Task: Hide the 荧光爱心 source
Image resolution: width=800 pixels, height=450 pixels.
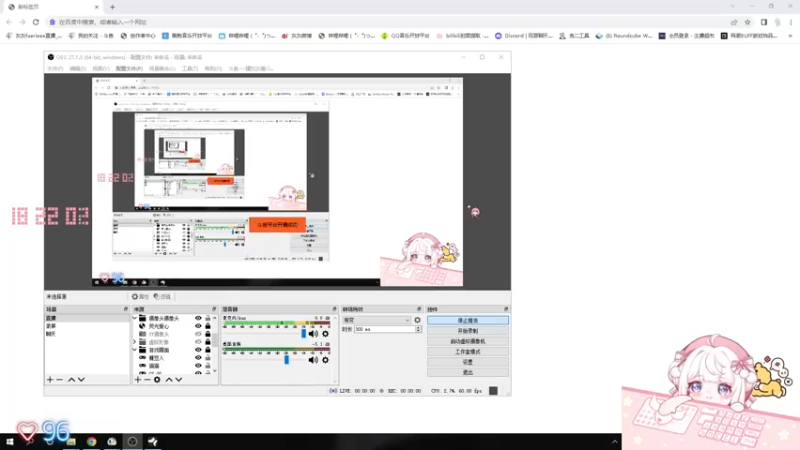Action: pyautogui.click(x=198, y=326)
